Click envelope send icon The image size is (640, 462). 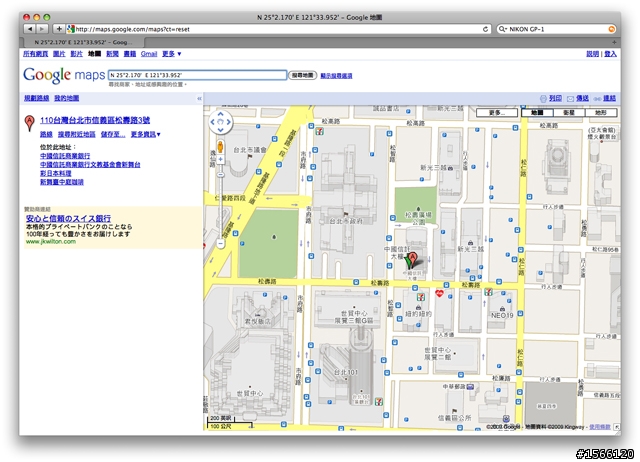tap(570, 98)
